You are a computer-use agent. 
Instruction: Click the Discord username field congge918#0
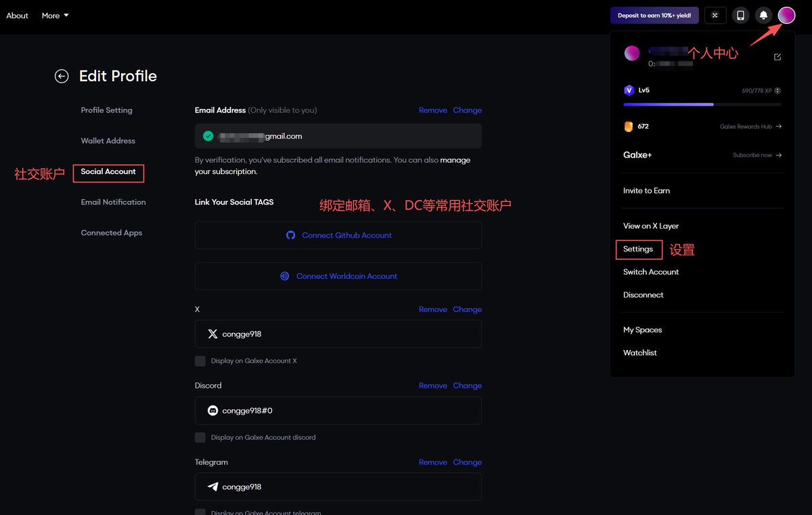coord(338,411)
